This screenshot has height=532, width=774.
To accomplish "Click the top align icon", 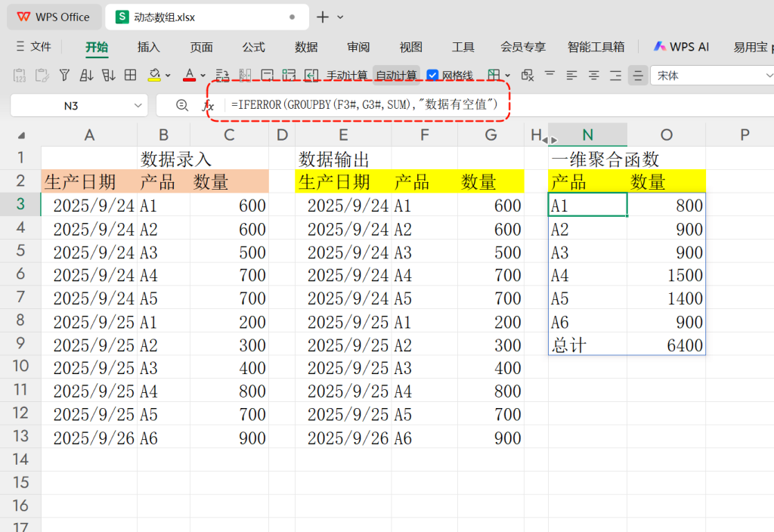I will pyautogui.click(x=550, y=75).
